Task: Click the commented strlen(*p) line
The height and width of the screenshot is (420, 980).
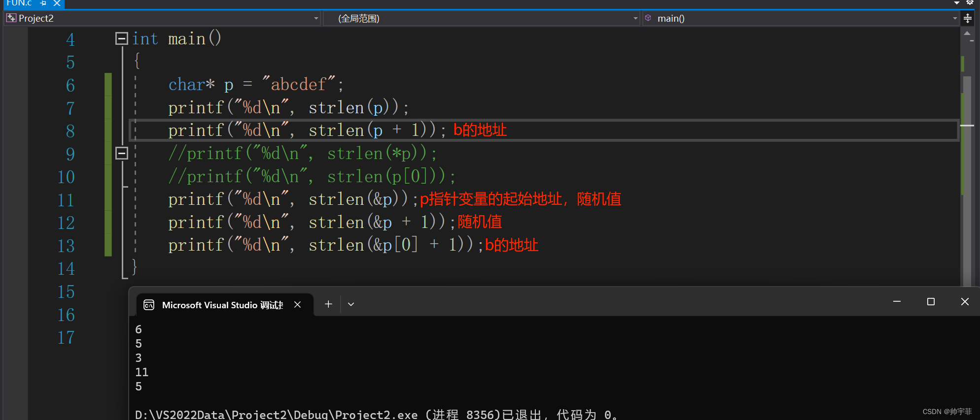Action: [x=302, y=154]
